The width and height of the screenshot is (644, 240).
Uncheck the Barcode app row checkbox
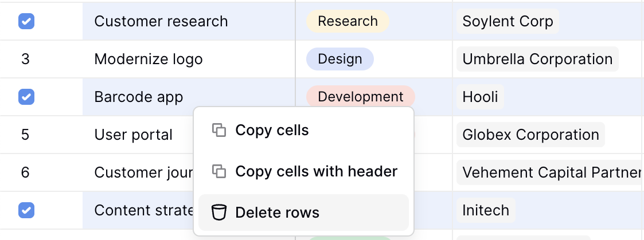[x=26, y=97]
